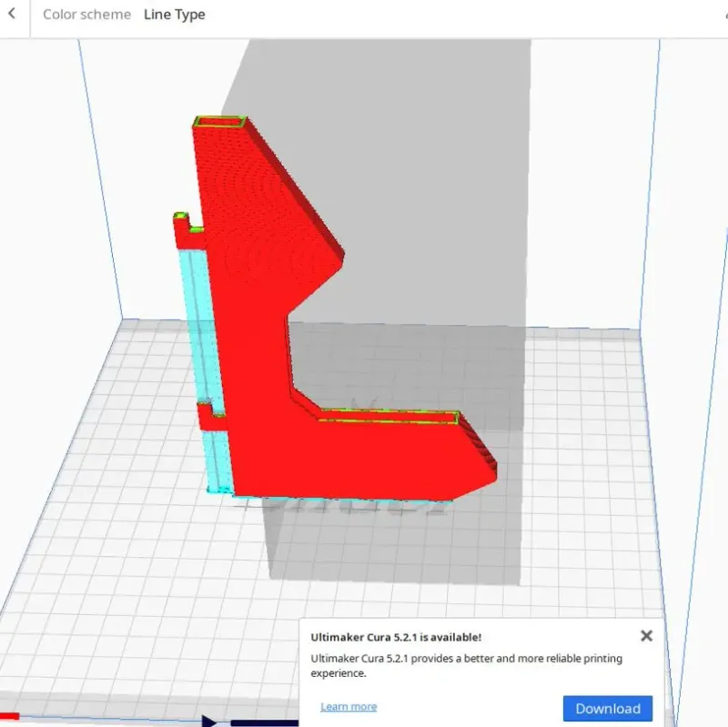Open the Line Type color scheme dropdown
This screenshot has height=727, width=728.
tap(174, 15)
